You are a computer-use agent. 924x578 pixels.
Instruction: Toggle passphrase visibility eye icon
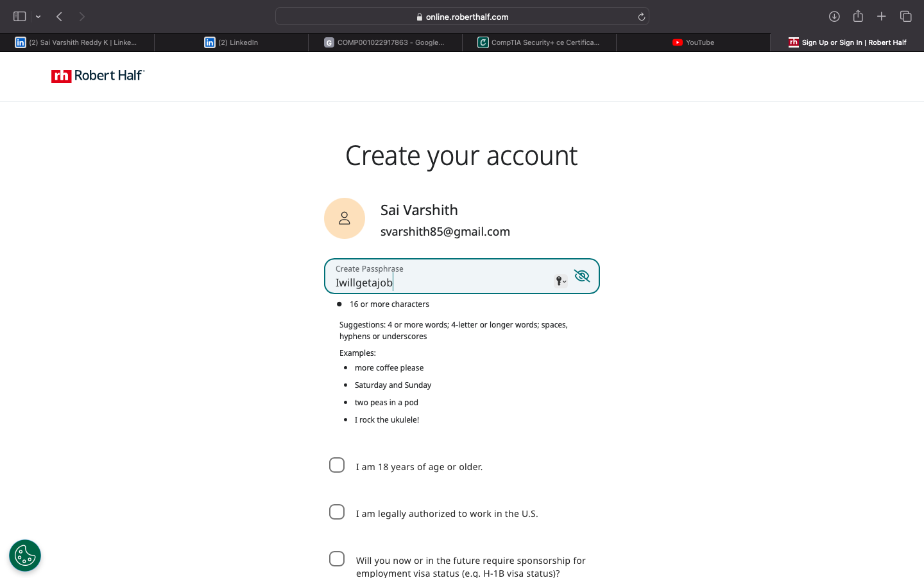[x=581, y=276]
